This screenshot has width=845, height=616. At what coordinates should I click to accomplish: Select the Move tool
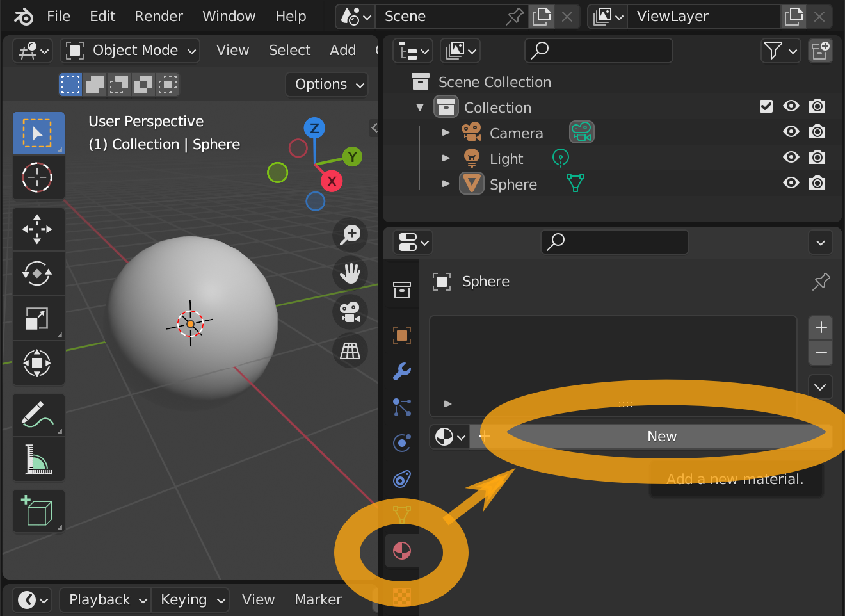38,229
